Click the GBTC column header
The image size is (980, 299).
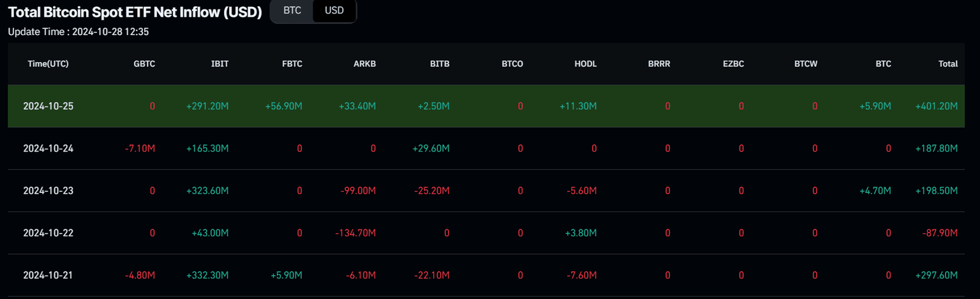tap(144, 64)
